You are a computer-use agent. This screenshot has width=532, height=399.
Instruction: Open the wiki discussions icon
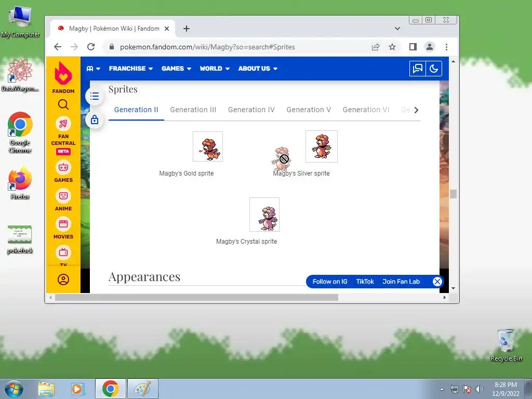pyautogui.click(x=417, y=69)
